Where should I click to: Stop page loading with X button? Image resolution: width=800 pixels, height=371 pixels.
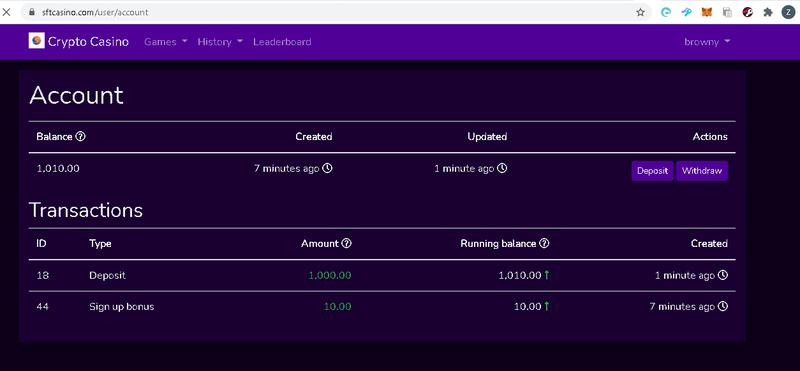point(7,12)
